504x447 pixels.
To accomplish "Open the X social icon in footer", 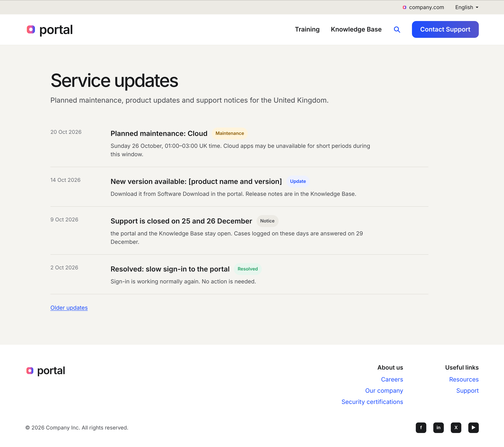I will coord(456,428).
